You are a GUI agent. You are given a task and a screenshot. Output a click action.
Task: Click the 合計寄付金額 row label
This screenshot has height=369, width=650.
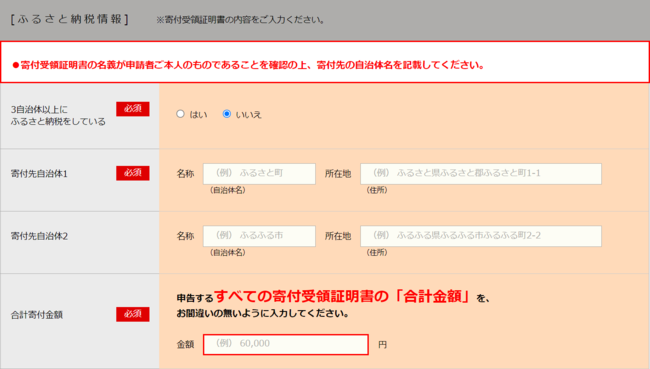coord(37,315)
